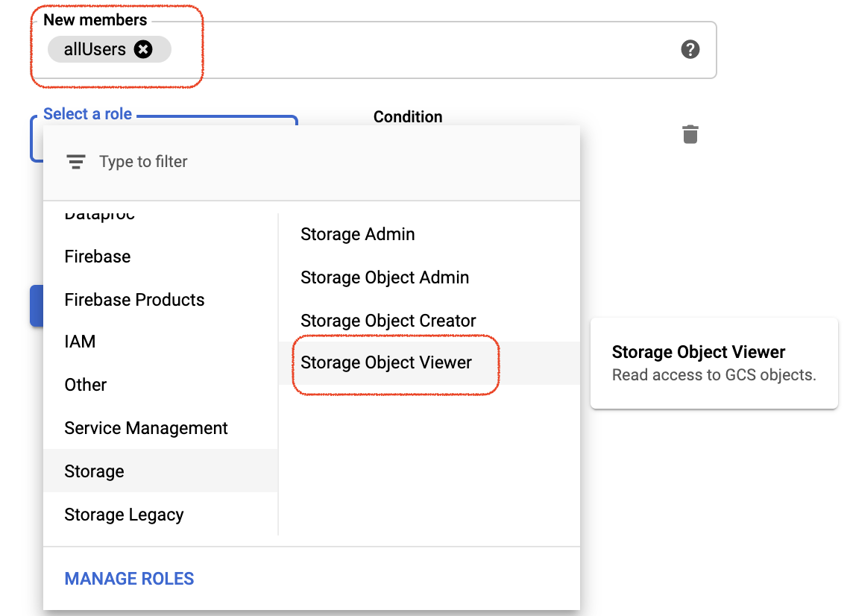Image resolution: width=850 pixels, height=616 pixels.
Task: Select the Storage Object Admin role
Action: point(385,277)
